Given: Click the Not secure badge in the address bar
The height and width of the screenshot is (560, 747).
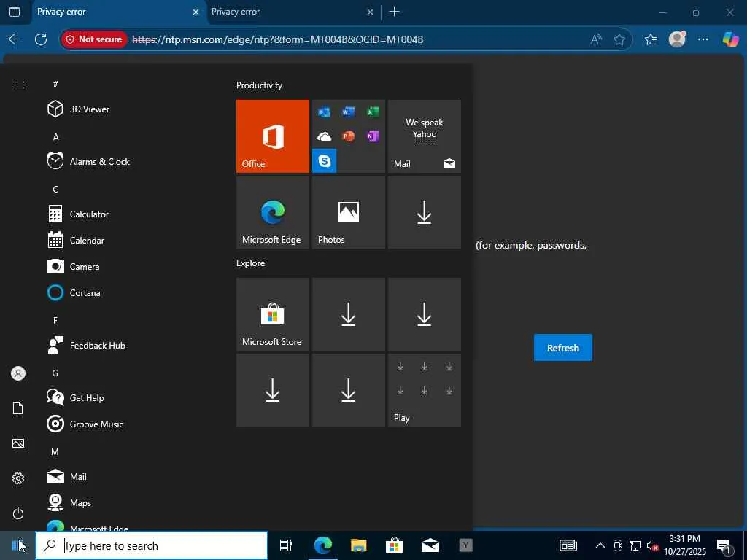Looking at the screenshot, I should pos(94,39).
